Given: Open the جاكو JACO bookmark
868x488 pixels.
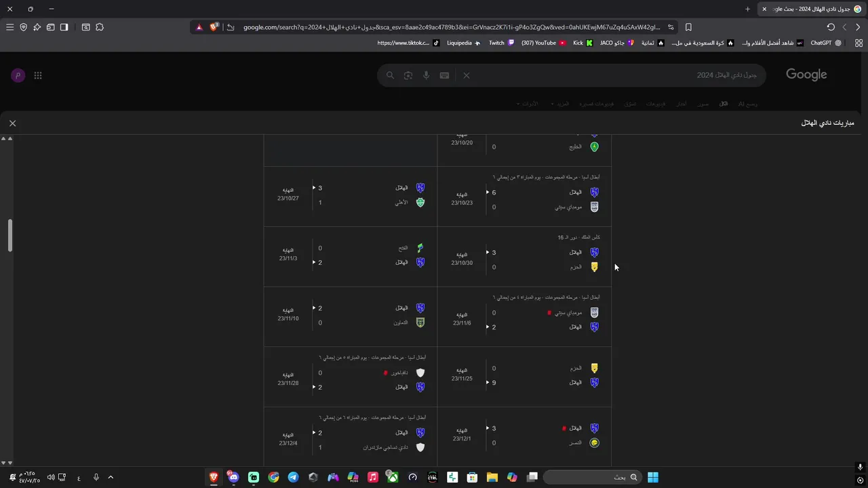Looking at the screenshot, I should pyautogui.click(x=617, y=43).
